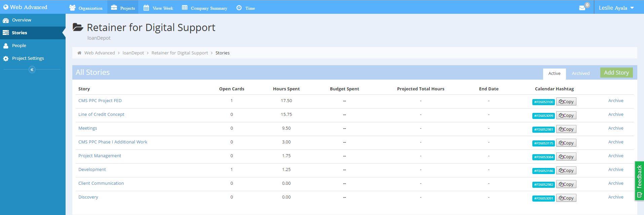Open the Time page in top bar
The image size is (644, 215).
246,8
